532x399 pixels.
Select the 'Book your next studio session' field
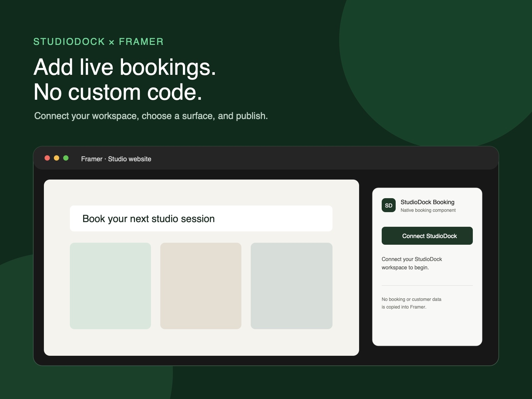pyautogui.click(x=201, y=218)
